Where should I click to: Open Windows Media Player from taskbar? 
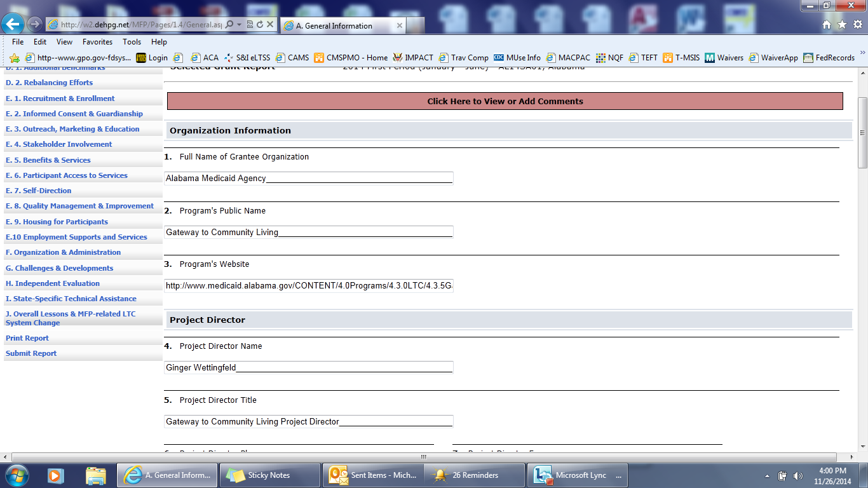(x=55, y=475)
